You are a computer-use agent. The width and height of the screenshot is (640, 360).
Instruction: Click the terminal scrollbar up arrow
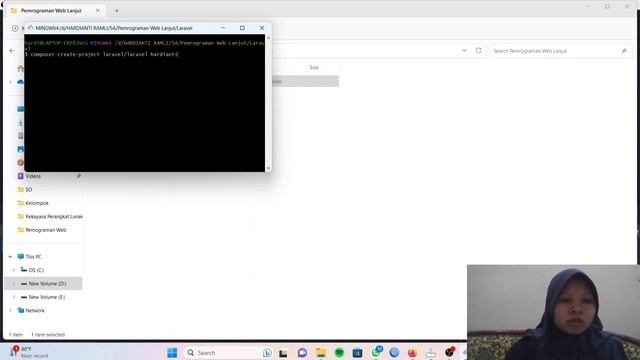pyautogui.click(x=268, y=38)
